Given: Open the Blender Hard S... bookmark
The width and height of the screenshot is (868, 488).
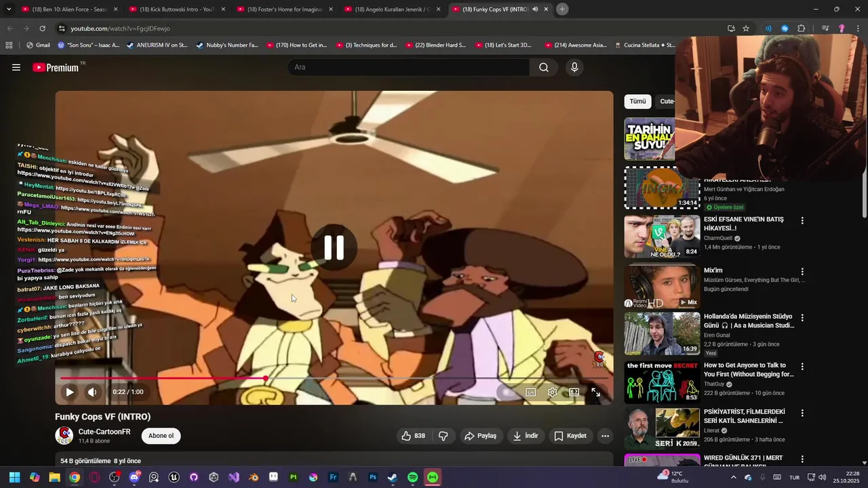Looking at the screenshot, I should [x=435, y=45].
